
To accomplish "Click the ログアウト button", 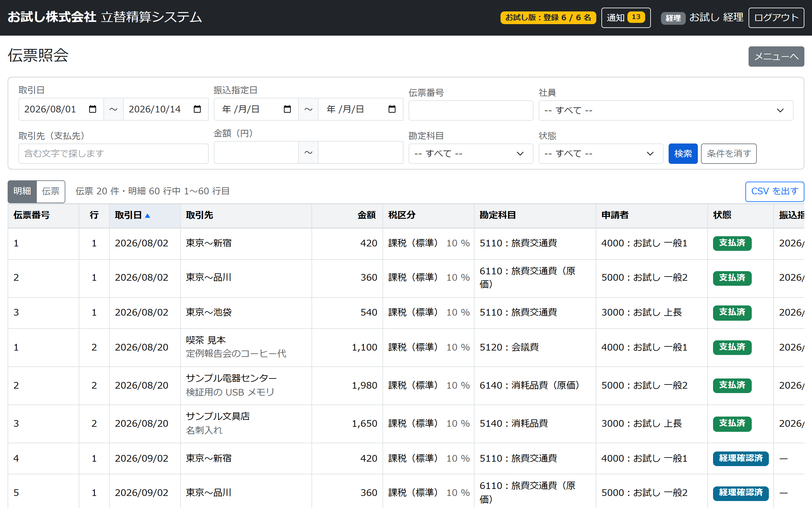I will (776, 17).
